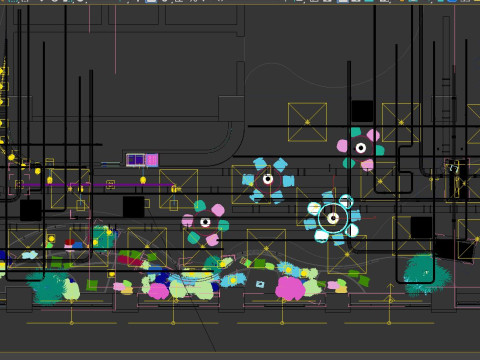Viewport: 480px width, 360px height.
Task: Select the long purple horizontal bar object
Action: pyautogui.click(x=97, y=184)
